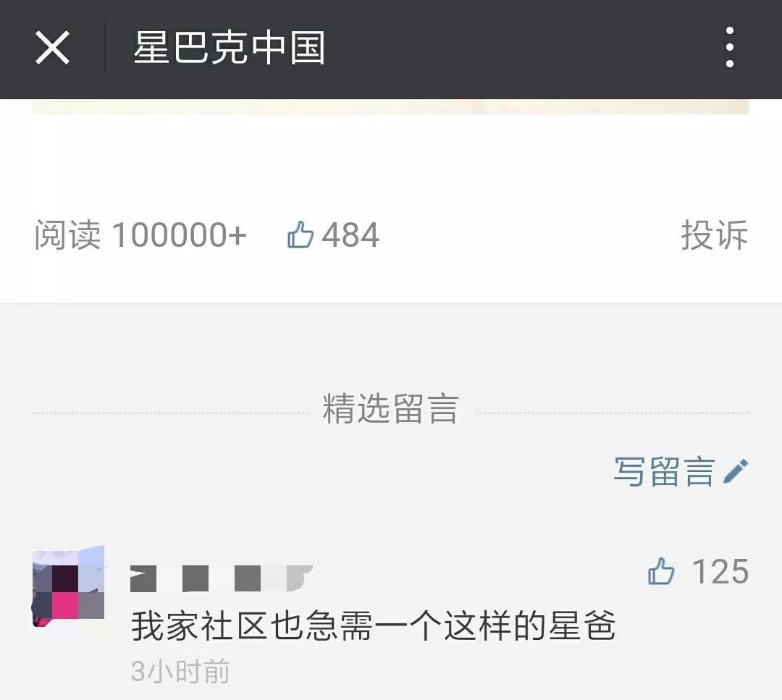Select the comment text 我家社区也急需一个这样的星爸
782x700 pixels.
pos(374,626)
